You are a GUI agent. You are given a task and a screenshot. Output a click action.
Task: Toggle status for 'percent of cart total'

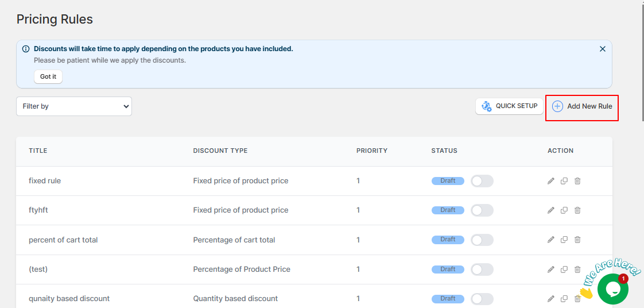click(482, 240)
